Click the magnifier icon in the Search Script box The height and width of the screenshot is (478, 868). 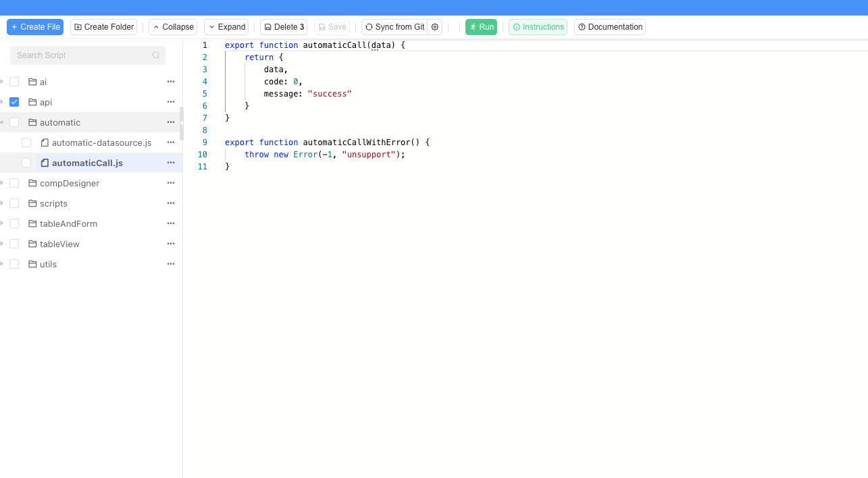coord(156,55)
